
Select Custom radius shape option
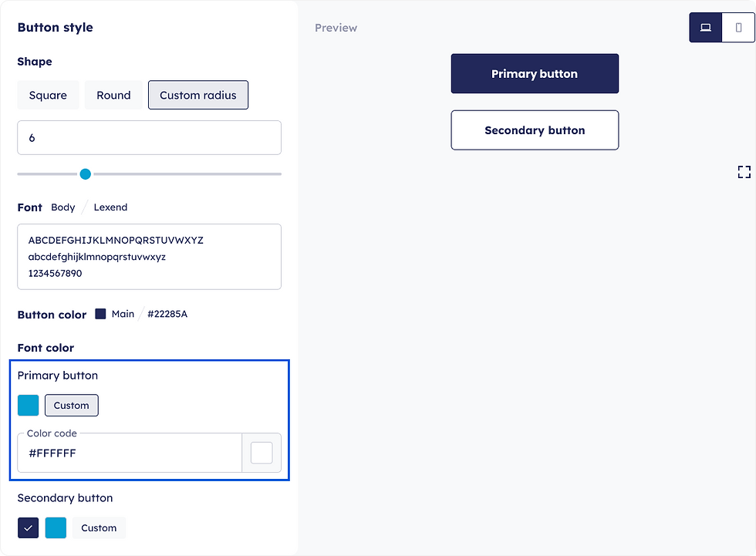(198, 96)
